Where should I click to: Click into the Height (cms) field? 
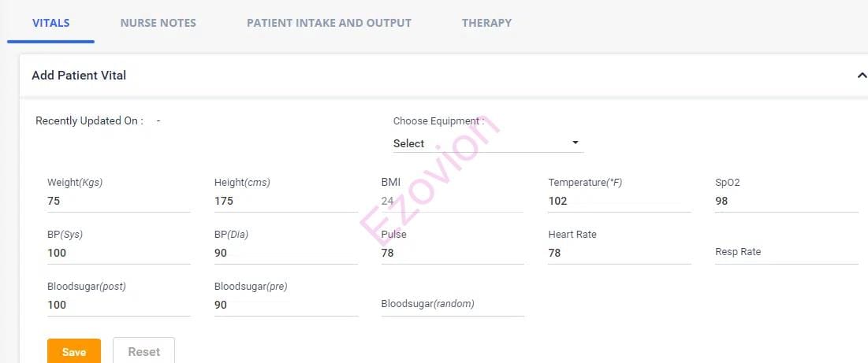pyautogui.click(x=285, y=201)
